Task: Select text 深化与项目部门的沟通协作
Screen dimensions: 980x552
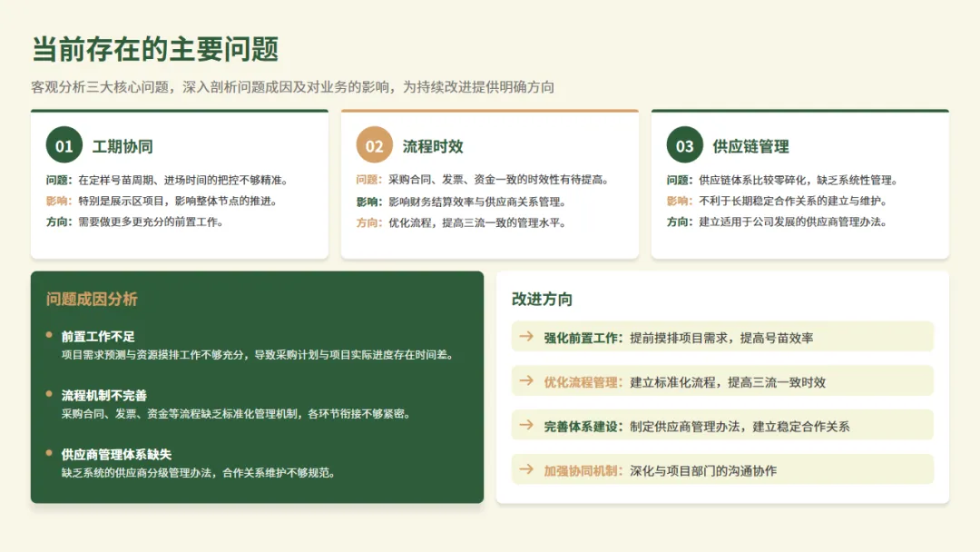Action: click(703, 470)
